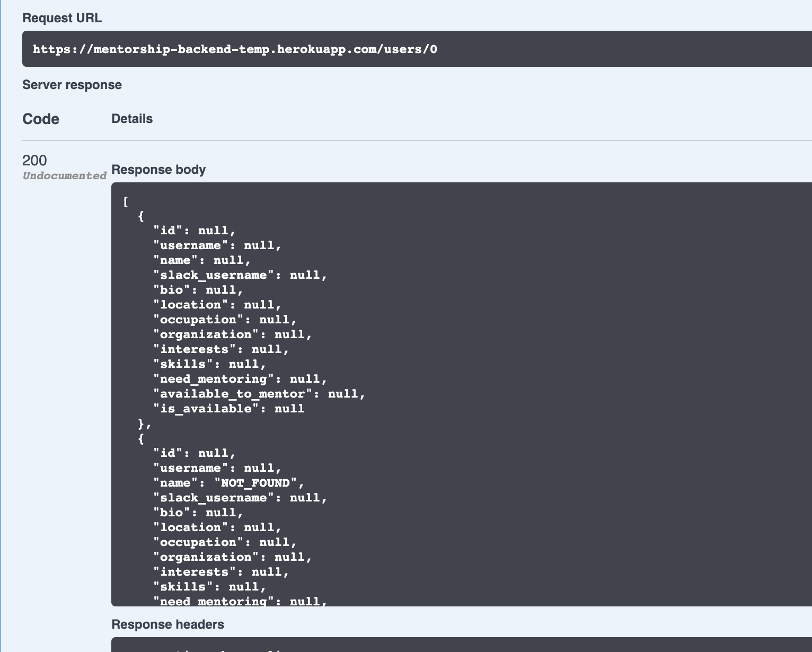
Task: Click the italic "Undocumented" label
Action: 65,175
